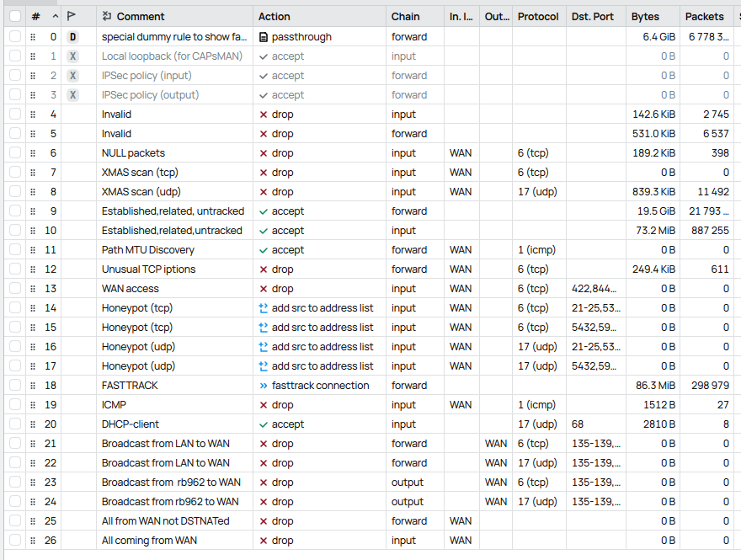Tick the checkbox for rule 26
Viewport: 741px width, 560px height.
pyautogui.click(x=14, y=541)
